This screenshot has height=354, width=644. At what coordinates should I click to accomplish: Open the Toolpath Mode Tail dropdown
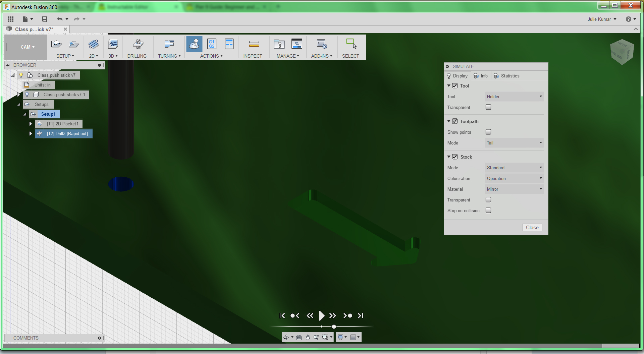click(514, 143)
